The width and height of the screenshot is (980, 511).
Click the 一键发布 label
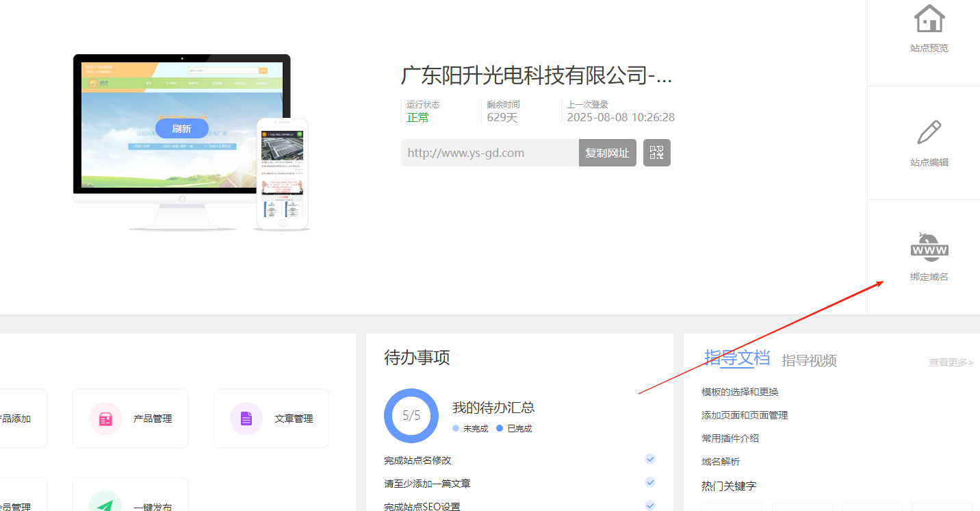coord(153,507)
